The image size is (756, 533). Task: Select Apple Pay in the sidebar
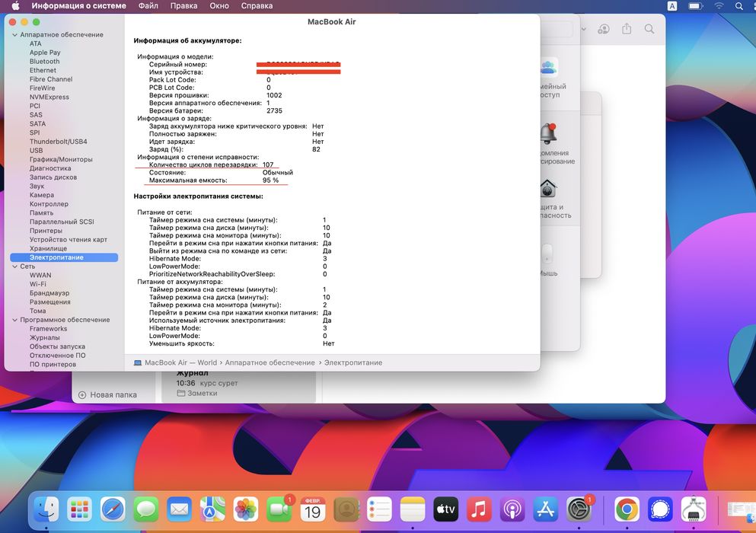[x=45, y=53]
